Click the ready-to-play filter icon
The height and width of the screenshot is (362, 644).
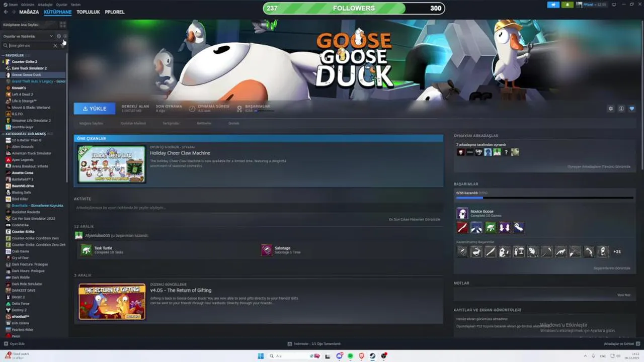click(65, 36)
